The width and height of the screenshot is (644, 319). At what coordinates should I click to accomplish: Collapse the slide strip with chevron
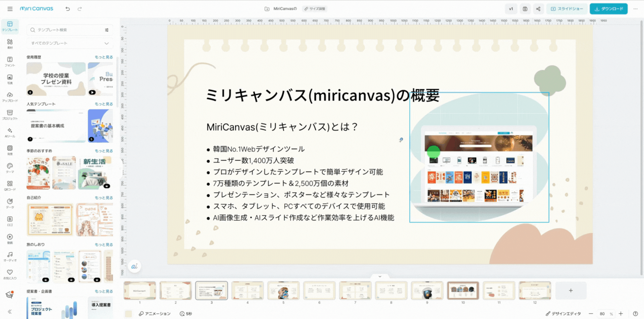click(380, 276)
